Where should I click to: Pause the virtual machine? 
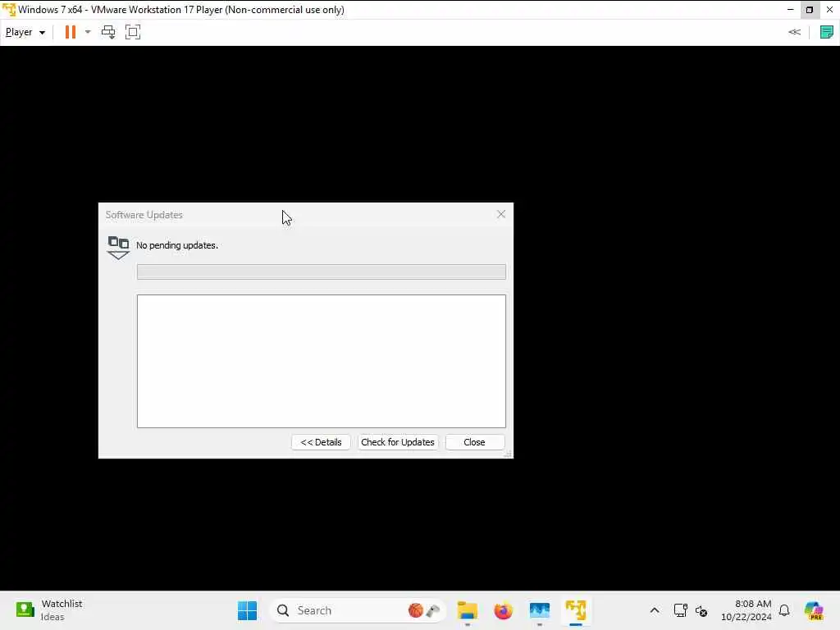71,32
